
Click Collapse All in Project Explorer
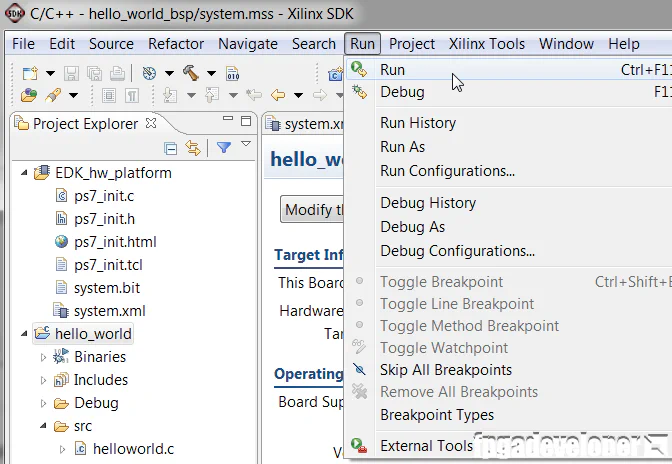coord(171,148)
